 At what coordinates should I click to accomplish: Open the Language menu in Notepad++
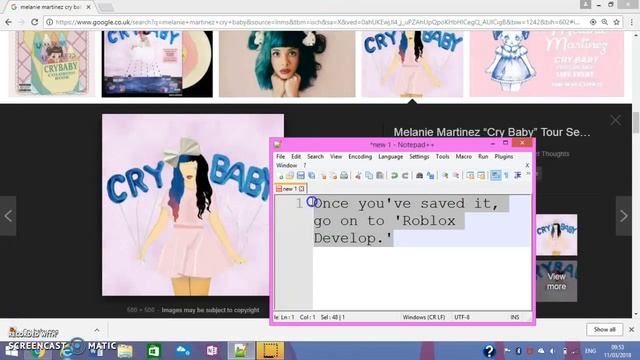390,156
